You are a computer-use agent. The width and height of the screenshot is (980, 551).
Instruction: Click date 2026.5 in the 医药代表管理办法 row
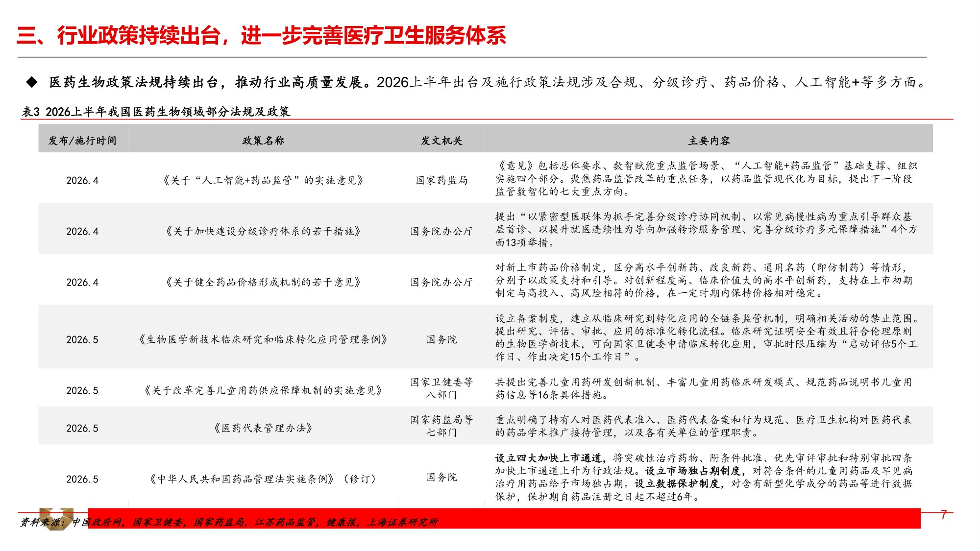82,428
